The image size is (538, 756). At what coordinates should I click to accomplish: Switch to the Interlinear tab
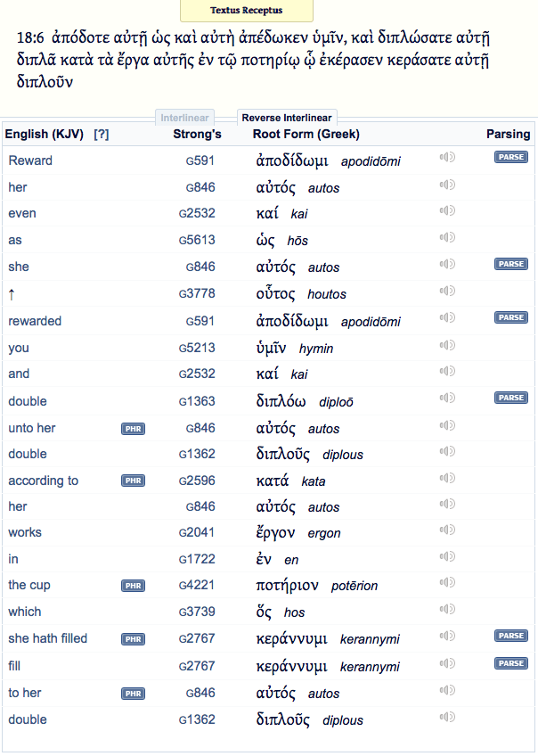[184, 118]
